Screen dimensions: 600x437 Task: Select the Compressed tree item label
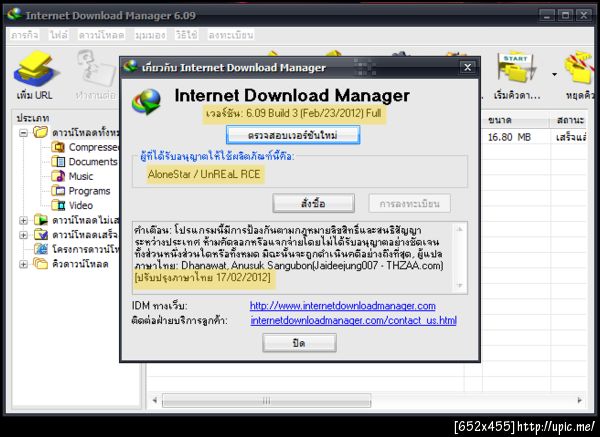click(94, 147)
